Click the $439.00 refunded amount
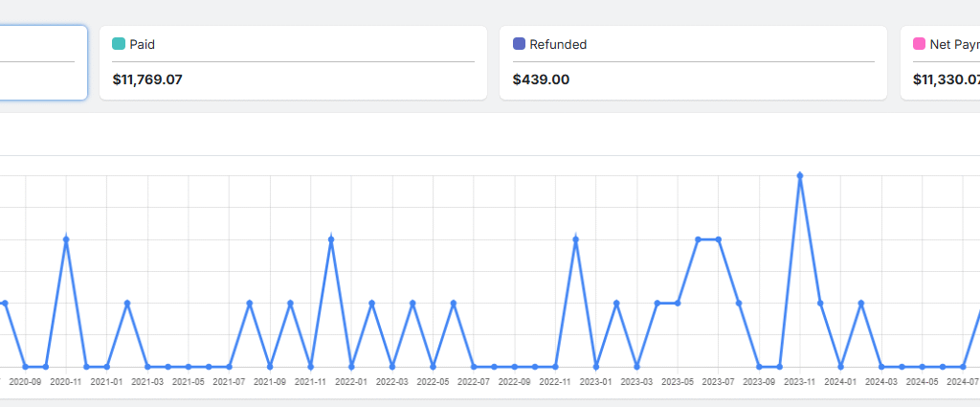The height and width of the screenshot is (407, 980). tap(541, 79)
